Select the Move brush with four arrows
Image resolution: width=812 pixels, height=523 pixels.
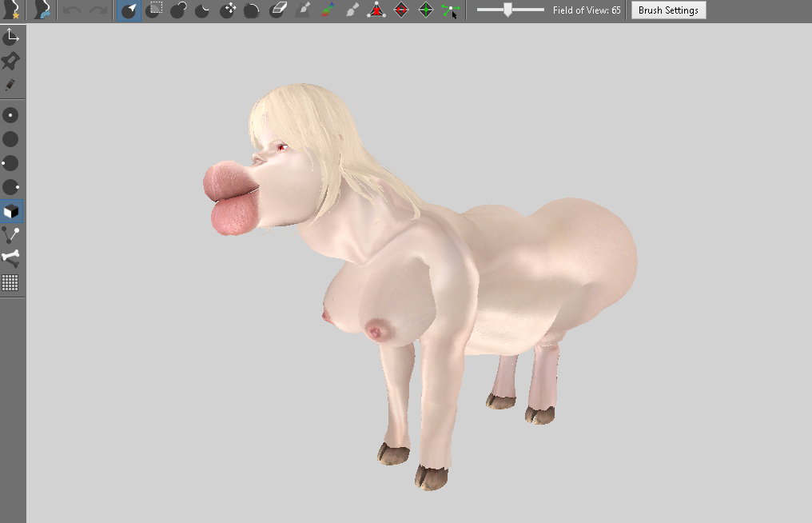[x=227, y=10]
